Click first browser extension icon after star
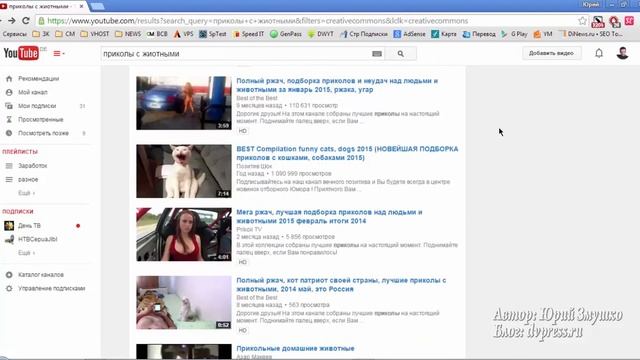 598,21
